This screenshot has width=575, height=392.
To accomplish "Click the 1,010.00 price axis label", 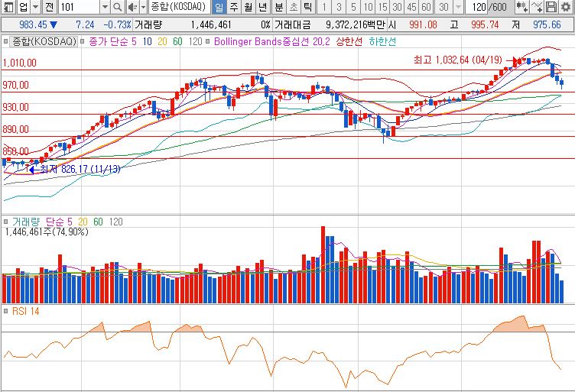I will click(x=19, y=63).
